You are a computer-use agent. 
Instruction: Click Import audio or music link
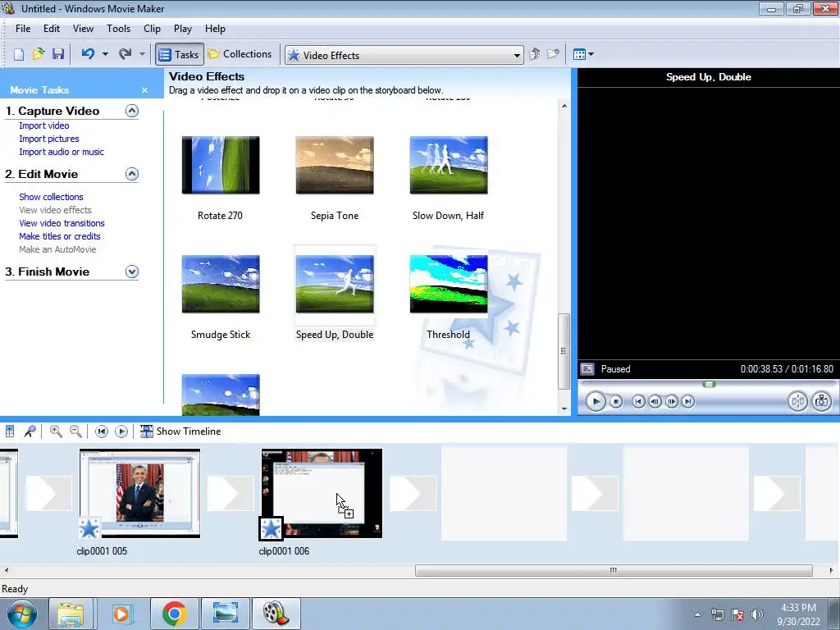pos(62,152)
